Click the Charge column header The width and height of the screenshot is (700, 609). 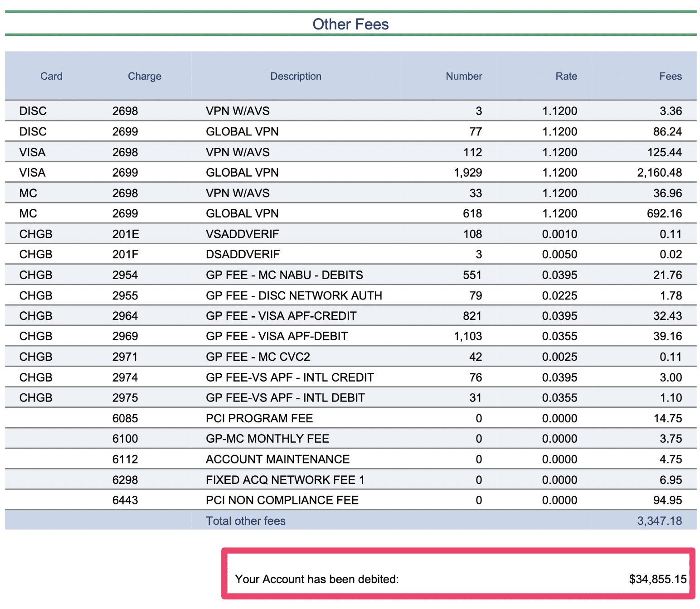point(144,76)
